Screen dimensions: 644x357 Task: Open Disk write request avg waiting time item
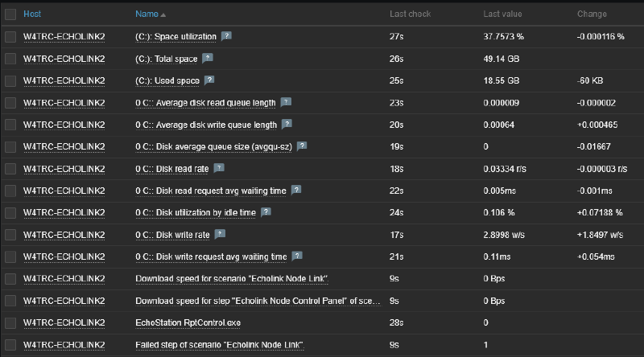pos(211,256)
